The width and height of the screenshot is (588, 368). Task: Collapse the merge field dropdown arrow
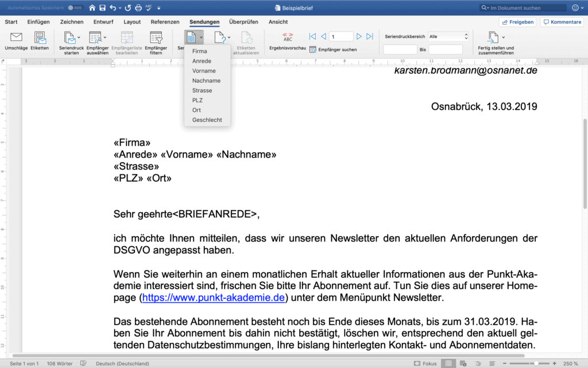point(201,37)
